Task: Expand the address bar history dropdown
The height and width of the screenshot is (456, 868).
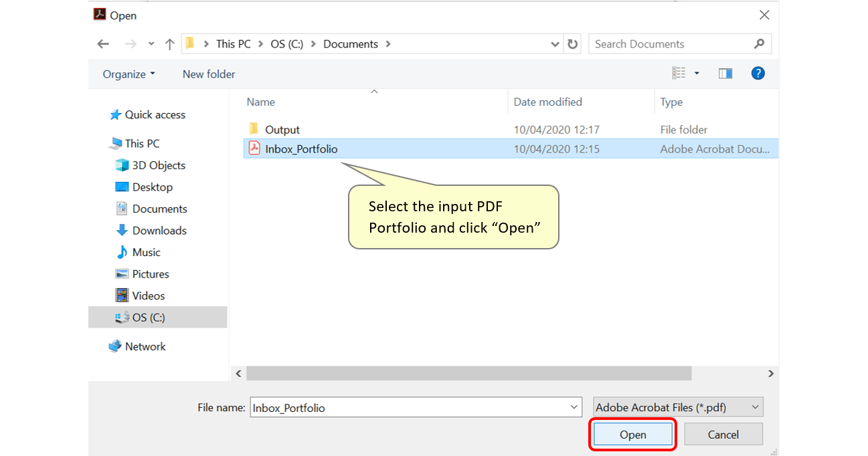Action: 555,43
